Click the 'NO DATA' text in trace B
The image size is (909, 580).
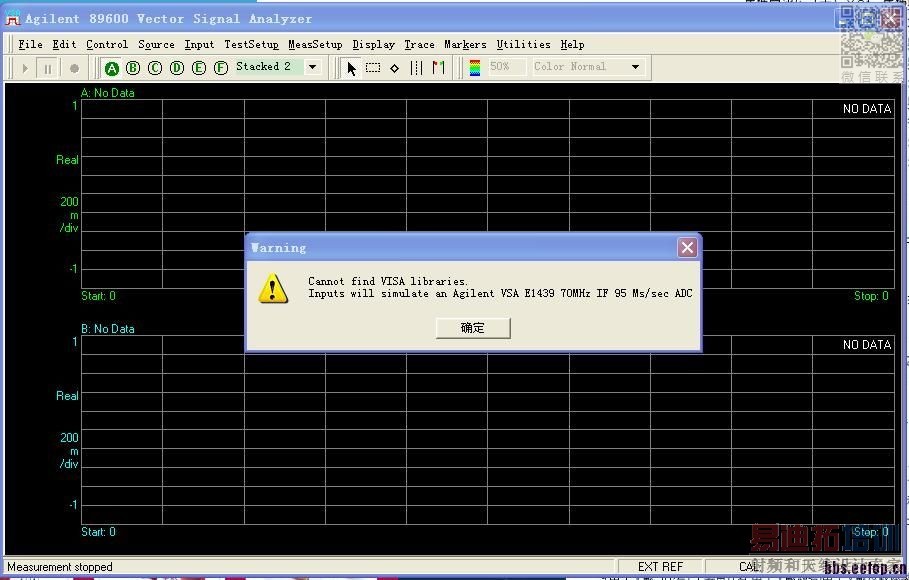(867, 345)
